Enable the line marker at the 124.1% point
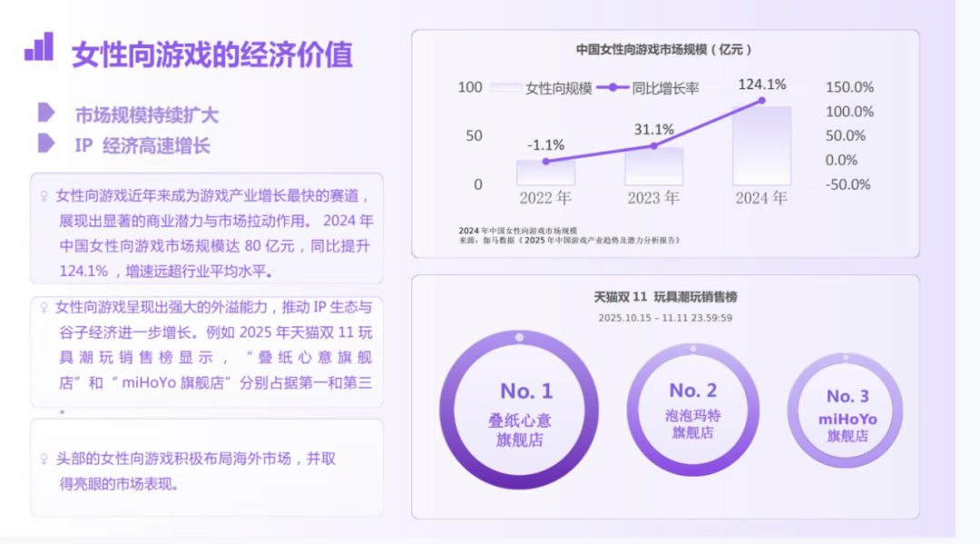The image size is (980, 544). pyautogui.click(x=761, y=101)
